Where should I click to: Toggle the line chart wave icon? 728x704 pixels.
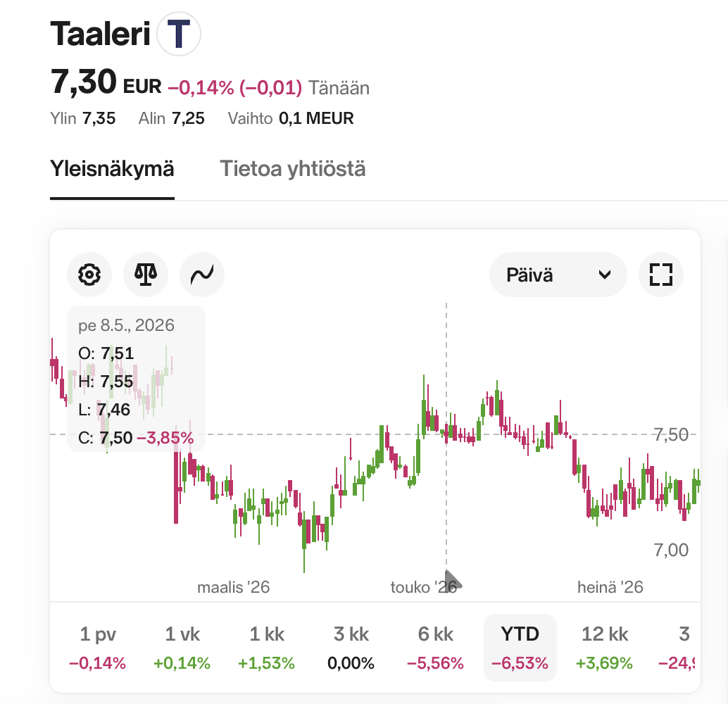click(202, 275)
